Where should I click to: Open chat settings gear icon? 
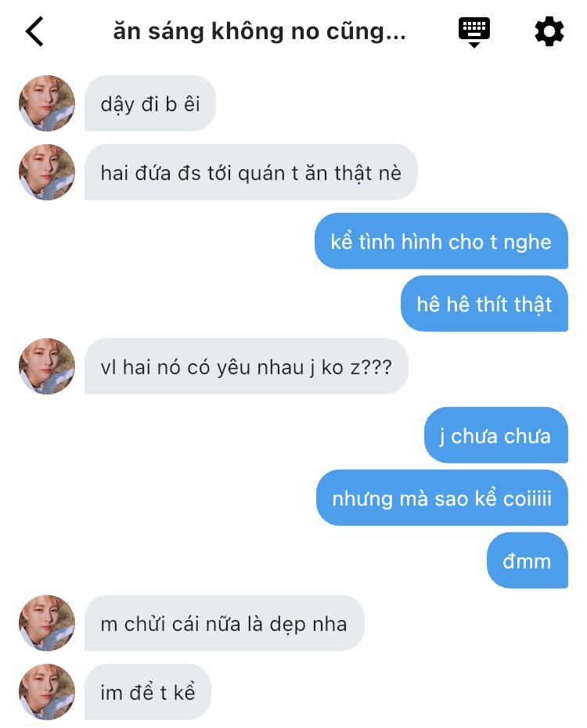[549, 31]
